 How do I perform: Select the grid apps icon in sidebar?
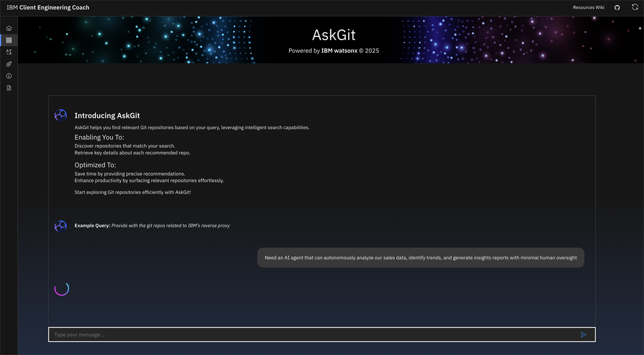pos(9,40)
